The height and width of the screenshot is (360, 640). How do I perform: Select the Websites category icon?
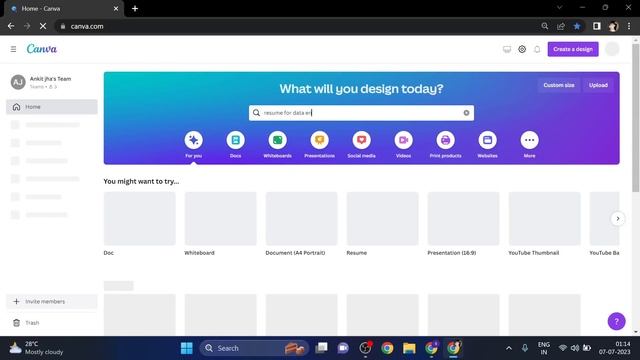pos(487,140)
